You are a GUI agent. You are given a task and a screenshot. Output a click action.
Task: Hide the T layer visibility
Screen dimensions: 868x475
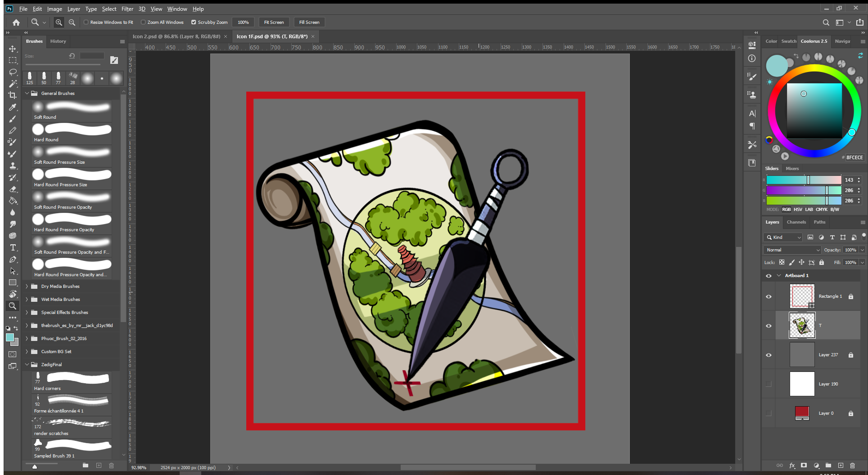coord(769,326)
